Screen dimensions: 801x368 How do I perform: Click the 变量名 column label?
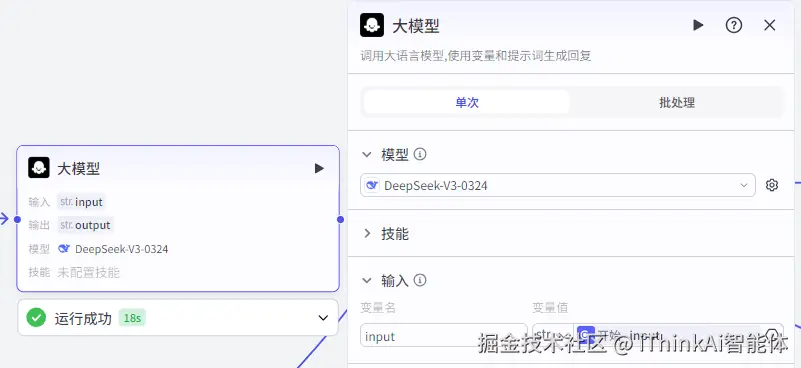click(378, 307)
